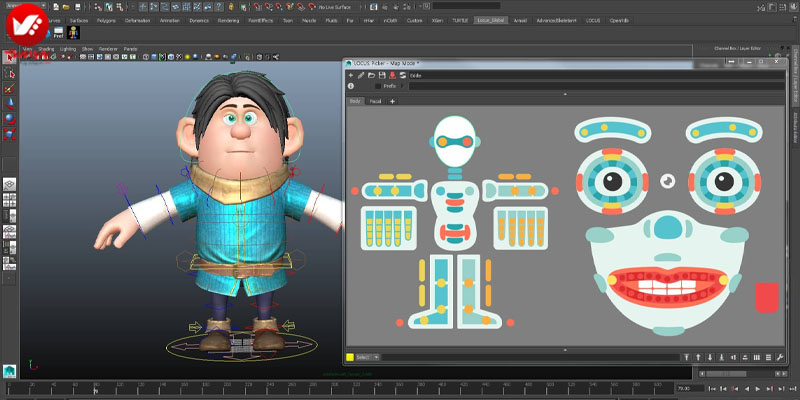Open the Channel Box / Layer Editor side tab

pyautogui.click(x=795, y=74)
